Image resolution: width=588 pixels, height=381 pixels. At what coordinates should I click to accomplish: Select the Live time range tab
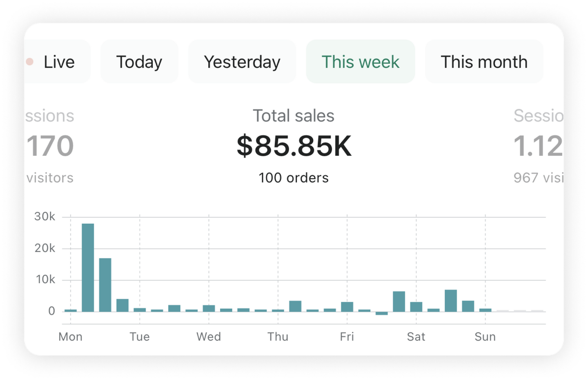click(x=59, y=62)
